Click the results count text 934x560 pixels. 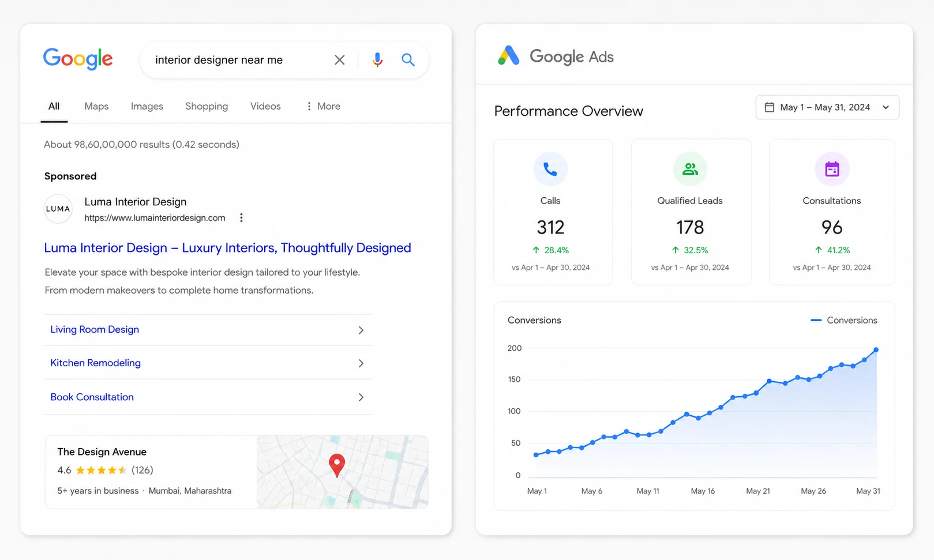tap(141, 144)
